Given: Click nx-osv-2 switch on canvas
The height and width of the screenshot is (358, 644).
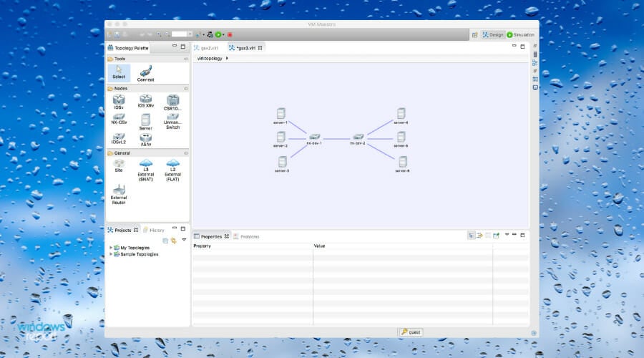Looking at the screenshot, I should pyautogui.click(x=358, y=139).
